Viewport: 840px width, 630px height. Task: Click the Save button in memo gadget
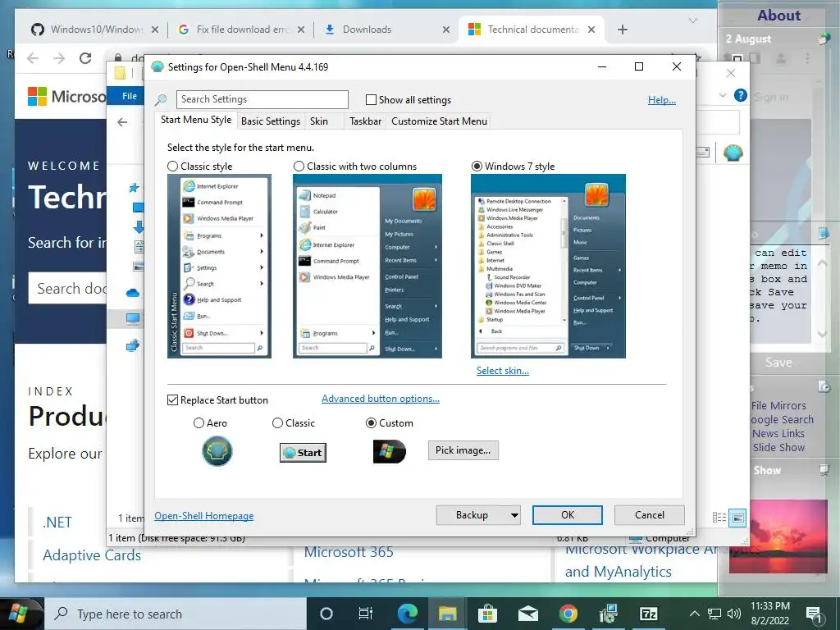(778, 363)
